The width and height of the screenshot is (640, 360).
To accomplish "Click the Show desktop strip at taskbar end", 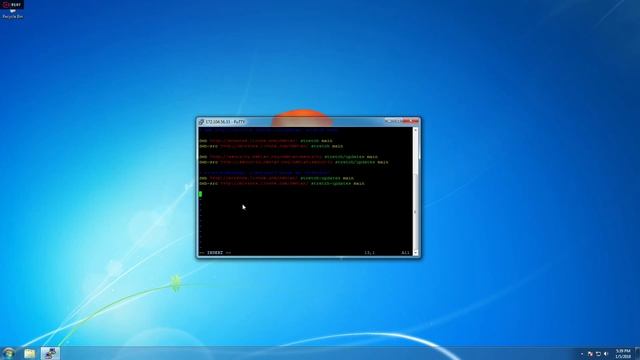I will pyautogui.click(x=637, y=353).
